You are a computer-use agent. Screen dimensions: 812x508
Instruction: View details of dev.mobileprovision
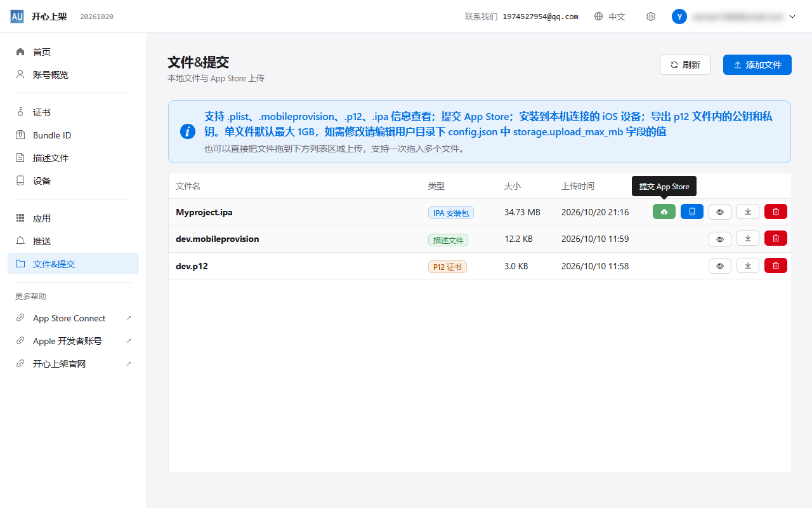point(720,239)
